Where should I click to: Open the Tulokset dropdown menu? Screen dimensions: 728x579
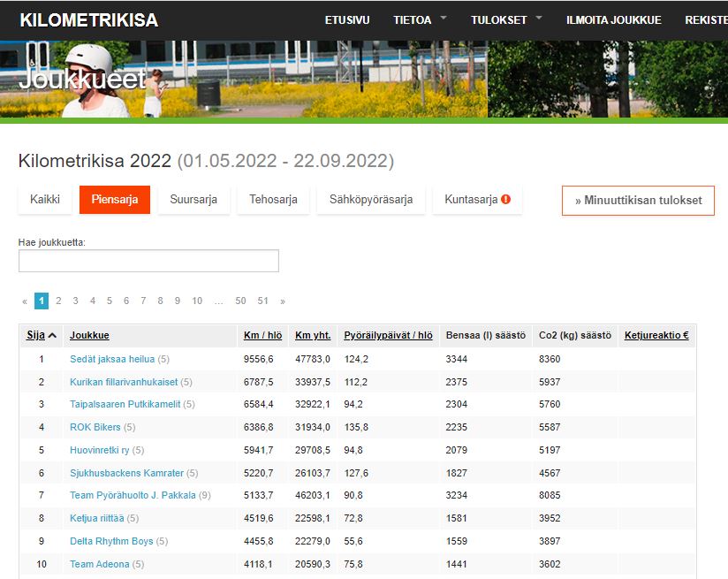click(506, 19)
